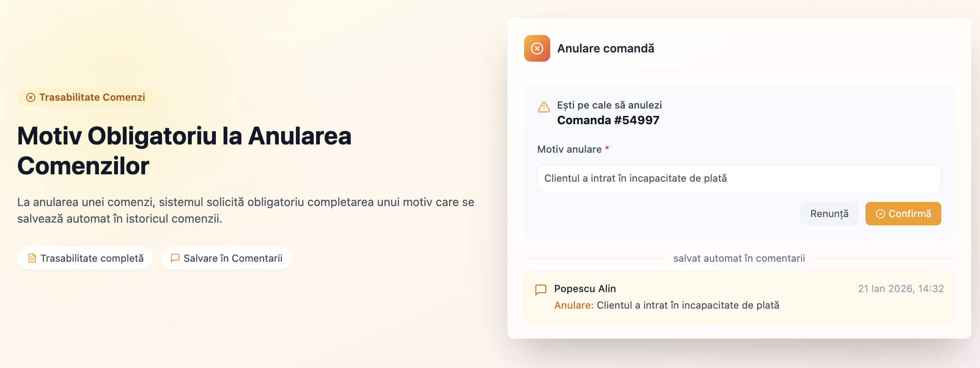Click the Comanda #54997 order number
The height and width of the screenshot is (368, 980).
608,121
